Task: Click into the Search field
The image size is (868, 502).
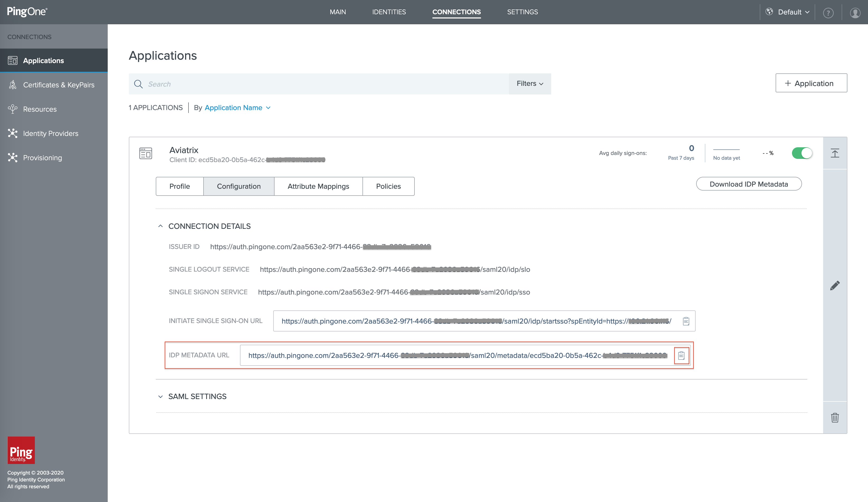Action: click(x=319, y=84)
